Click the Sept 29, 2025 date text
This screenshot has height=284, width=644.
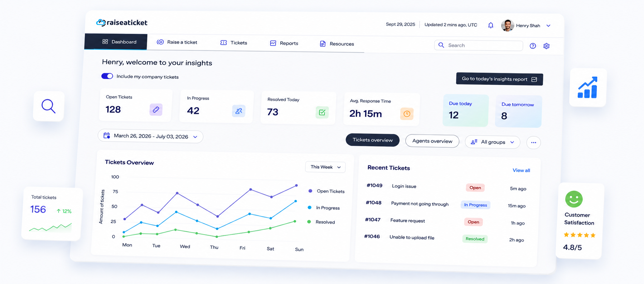[400, 24]
